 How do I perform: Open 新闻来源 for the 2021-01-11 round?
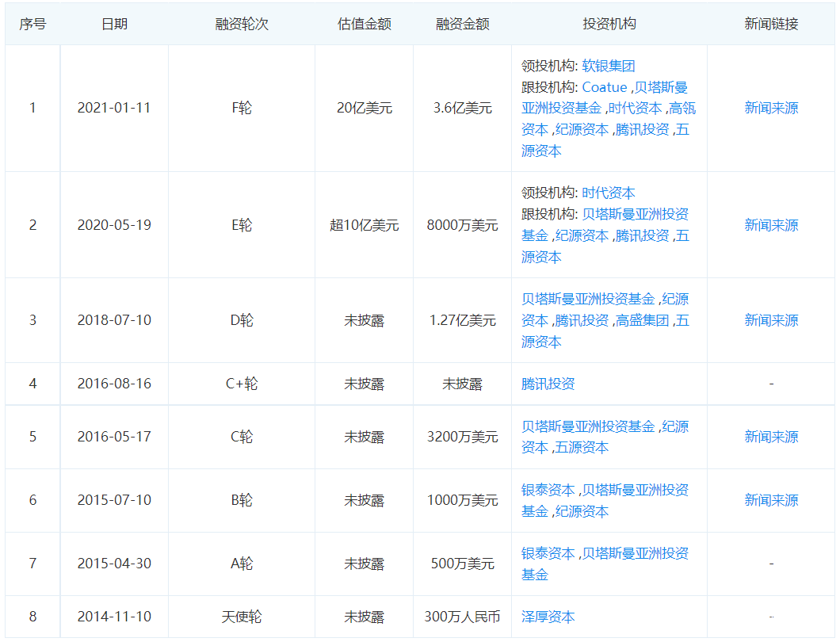click(771, 109)
